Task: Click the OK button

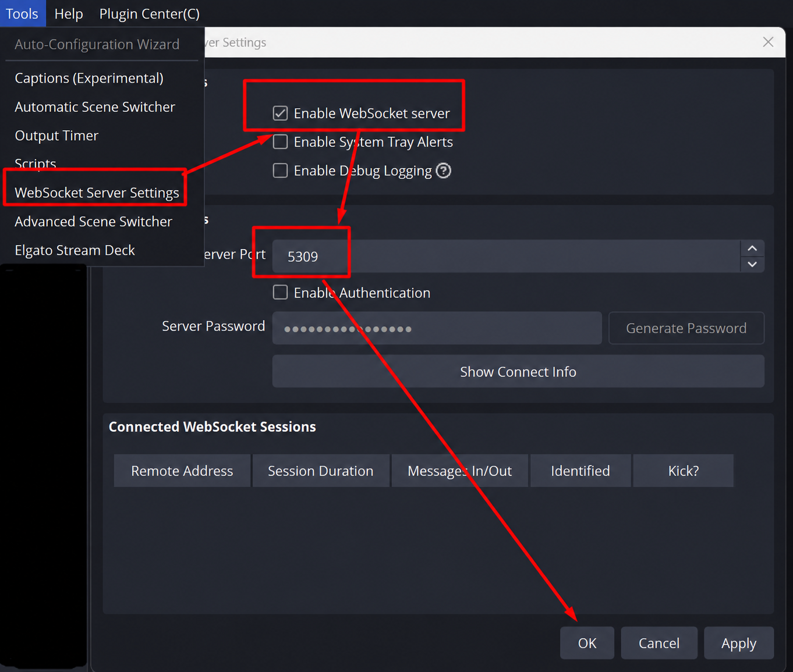Action: [x=587, y=643]
